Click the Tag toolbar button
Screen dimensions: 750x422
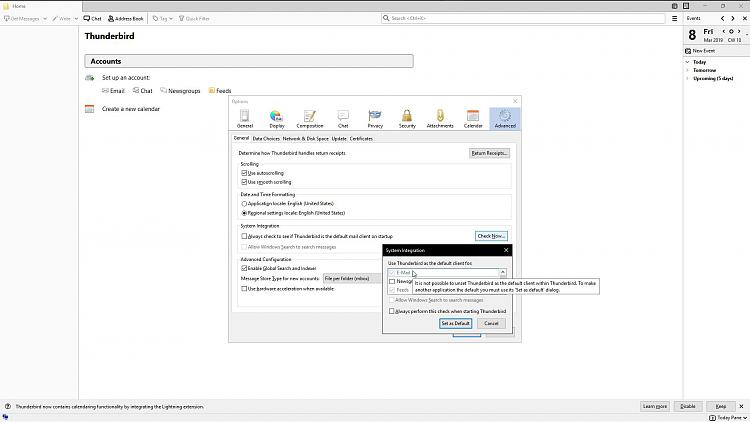coord(160,19)
